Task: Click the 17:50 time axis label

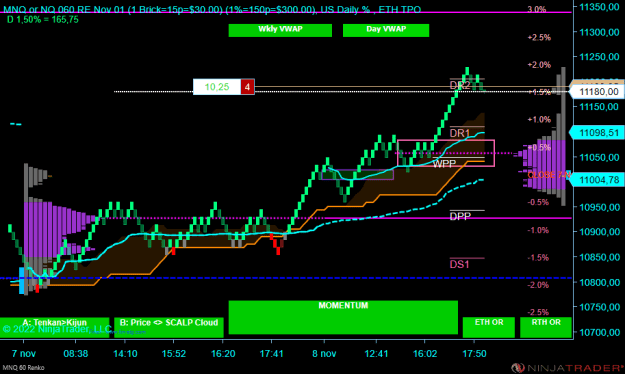Action: point(474,354)
